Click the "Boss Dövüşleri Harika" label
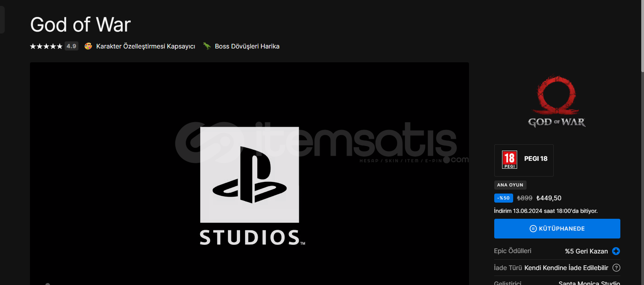This screenshot has width=644, height=285. pos(247,46)
